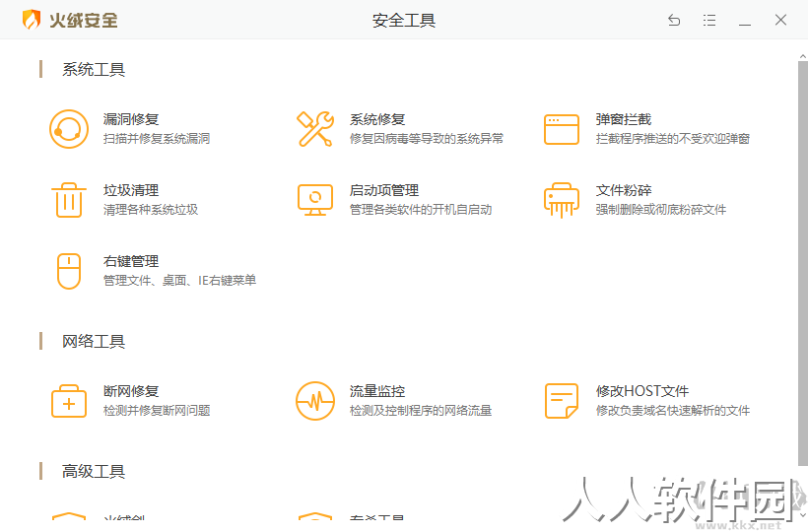Open the 右键管理 mouse icon
Screen dimensions: 808x532
tap(69, 271)
